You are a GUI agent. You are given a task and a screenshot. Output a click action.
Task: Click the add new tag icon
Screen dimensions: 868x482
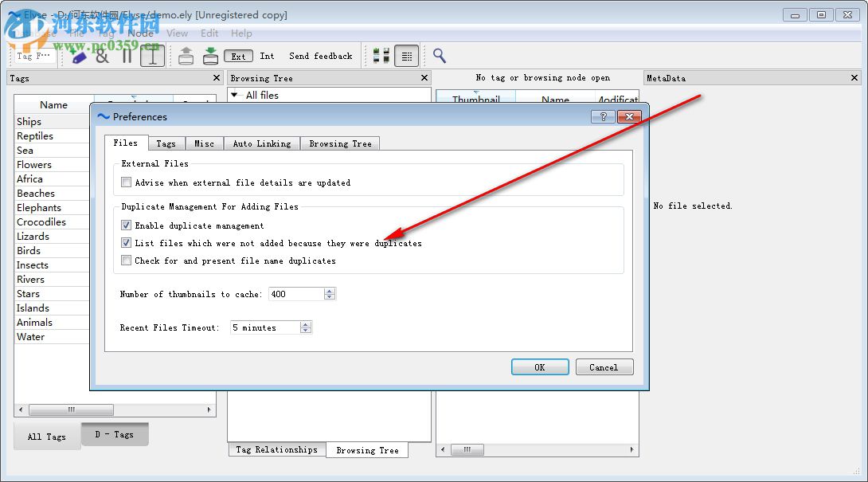pyautogui.click(x=79, y=57)
